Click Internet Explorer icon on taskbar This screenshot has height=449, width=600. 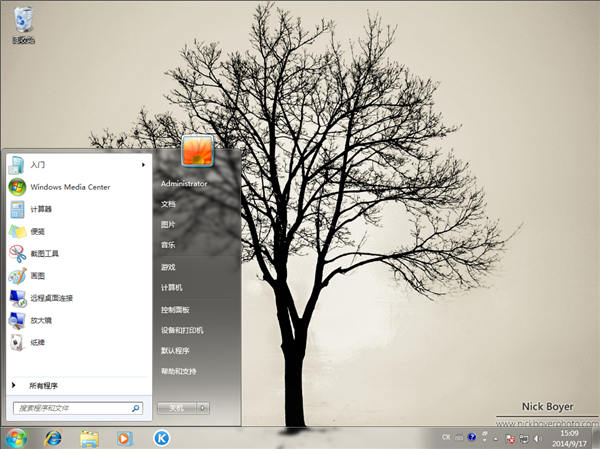[53, 438]
